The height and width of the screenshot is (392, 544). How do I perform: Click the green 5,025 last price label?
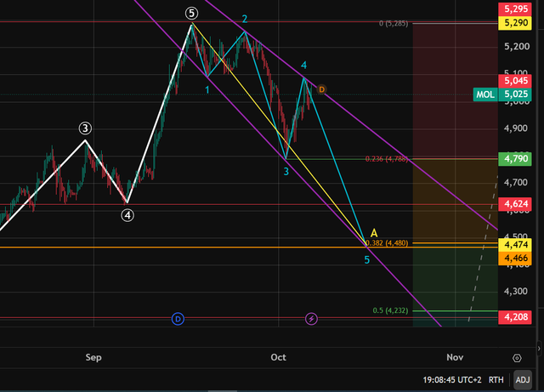[515, 94]
